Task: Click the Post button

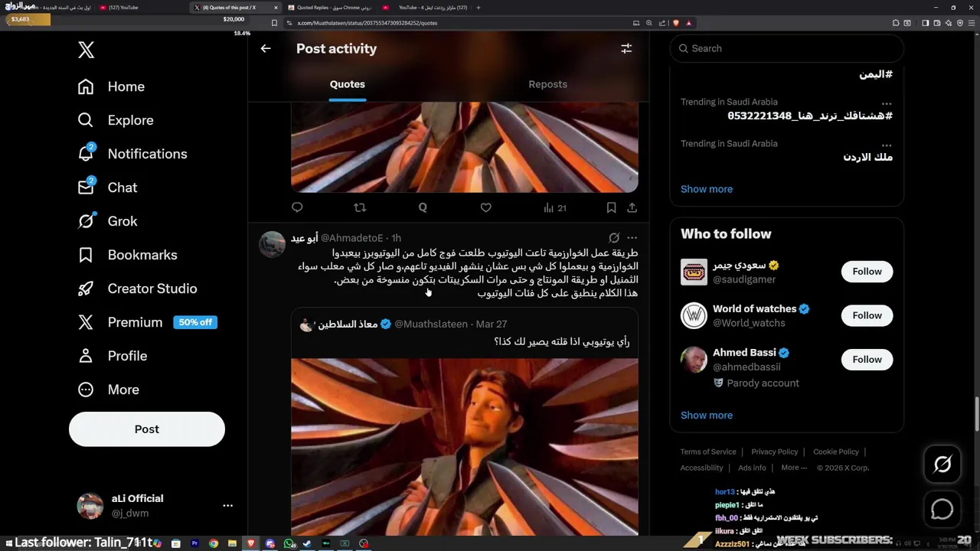Action: click(x=147, y=429)
